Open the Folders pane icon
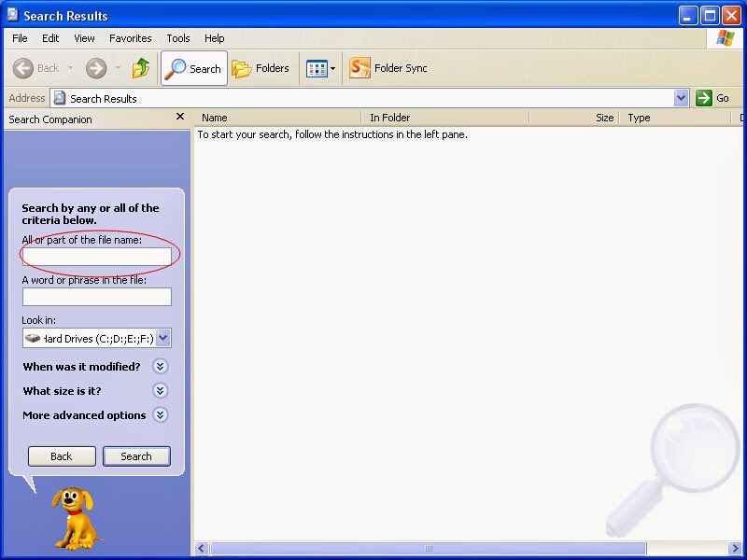 pos(261,67)
